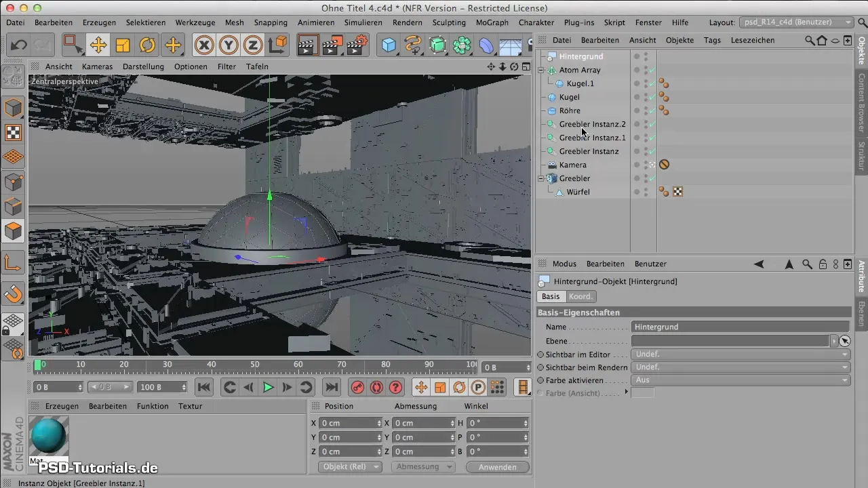Screen dimensions: 868x488
Task: Open the Content Browser side tab
Action: [x=861, y=104]
